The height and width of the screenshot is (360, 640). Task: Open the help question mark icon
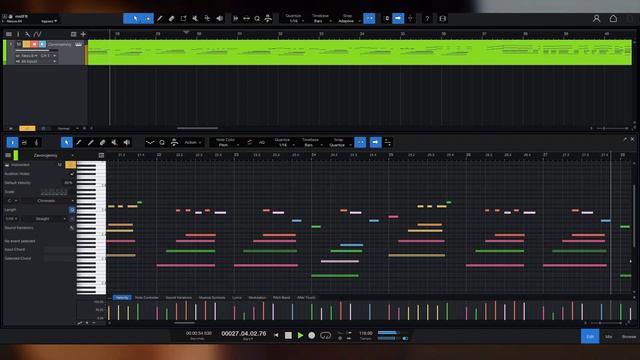pyautogui.click(x=427, y=18)
